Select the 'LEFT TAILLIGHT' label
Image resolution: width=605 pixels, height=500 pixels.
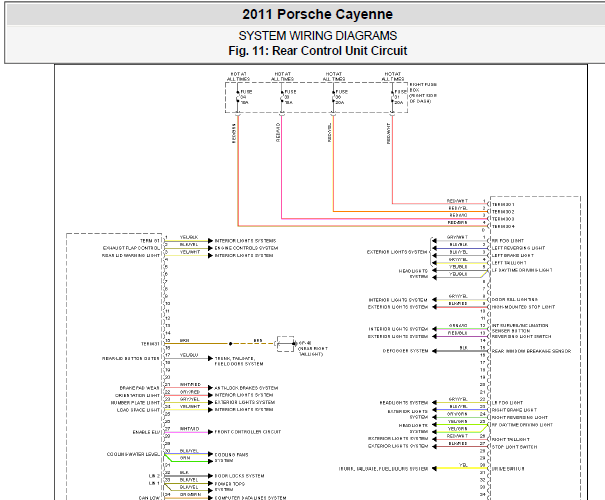click(509, 263)
